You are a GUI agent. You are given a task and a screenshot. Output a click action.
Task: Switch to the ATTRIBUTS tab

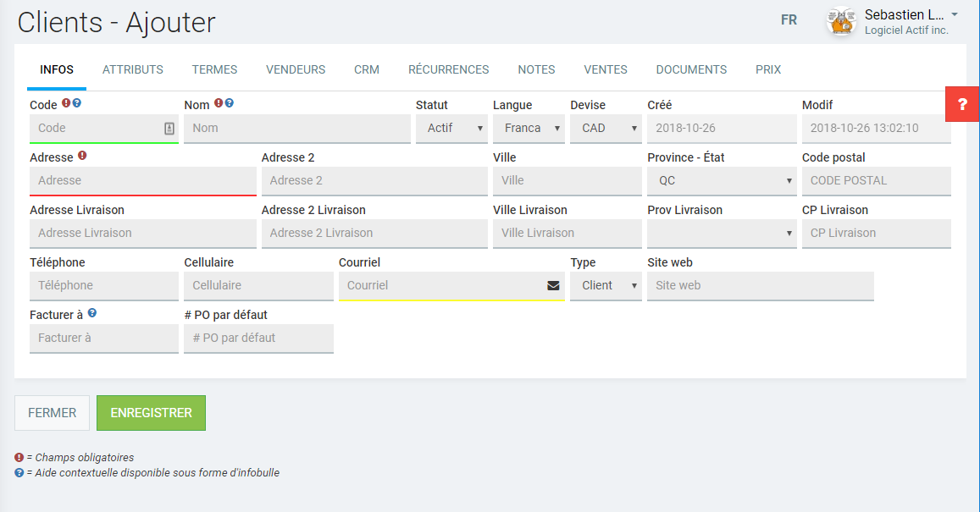tap(133, 69)
